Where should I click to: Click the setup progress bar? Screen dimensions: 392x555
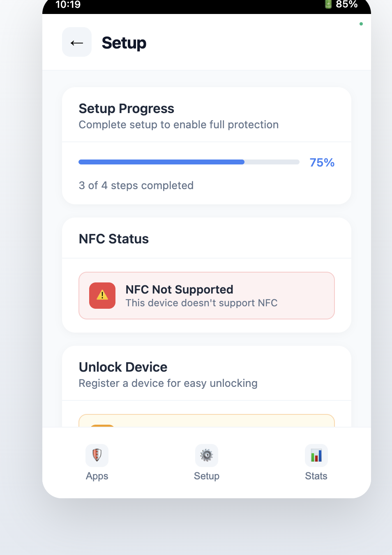pyautogui.click(x=189, y=162)
